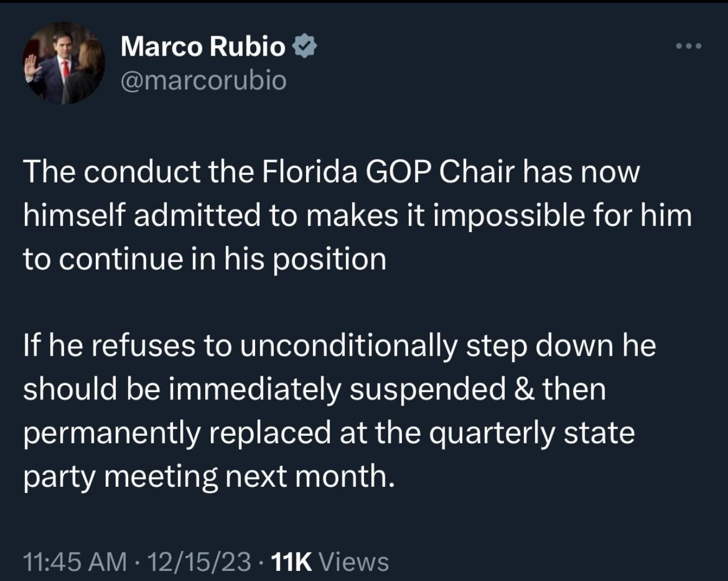The image size is (728, 581).
Task: Click the word 'unconditionally' in the tweet
Action: 348,346
